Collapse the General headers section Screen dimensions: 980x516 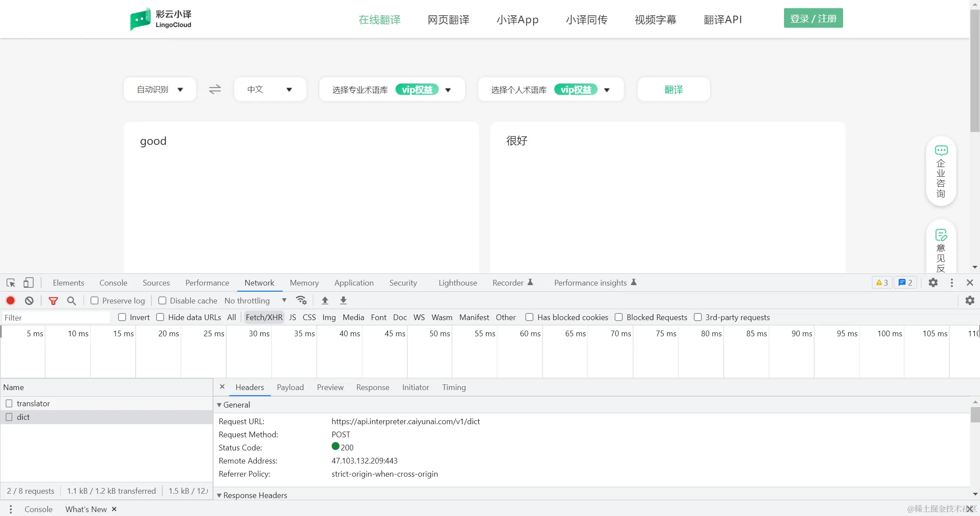(x=220, y=405)
